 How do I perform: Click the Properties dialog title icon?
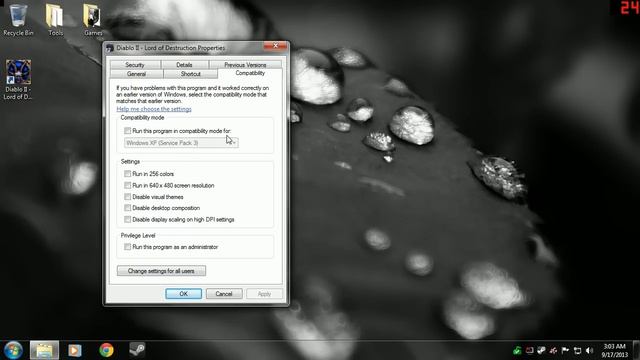110,48
